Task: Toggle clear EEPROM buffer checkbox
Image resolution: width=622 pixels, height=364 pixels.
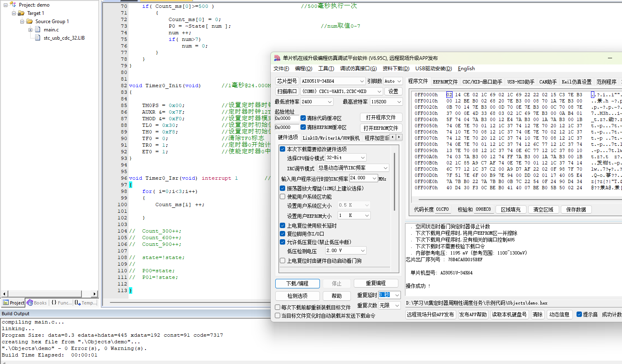Action: pyautogui.click(x=303, y=127)
